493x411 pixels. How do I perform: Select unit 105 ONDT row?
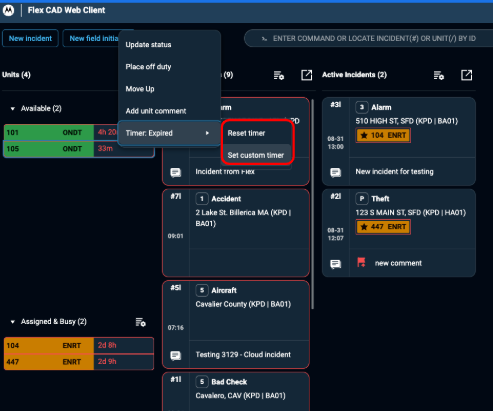click(79, 149)
